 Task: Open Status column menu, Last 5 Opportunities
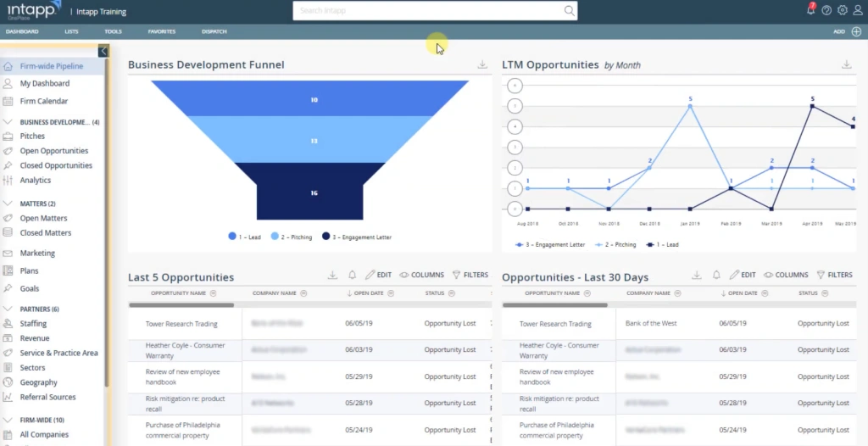452,293
